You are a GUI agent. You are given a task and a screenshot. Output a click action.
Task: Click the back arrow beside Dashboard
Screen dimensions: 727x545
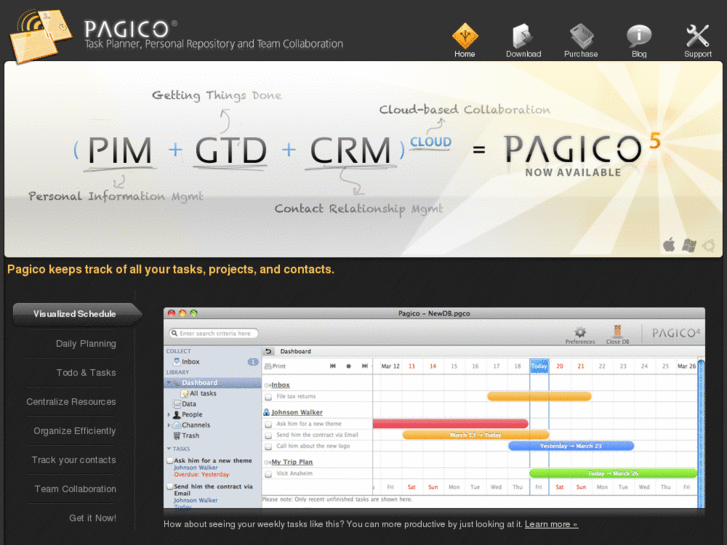click(x=269, y=351)
